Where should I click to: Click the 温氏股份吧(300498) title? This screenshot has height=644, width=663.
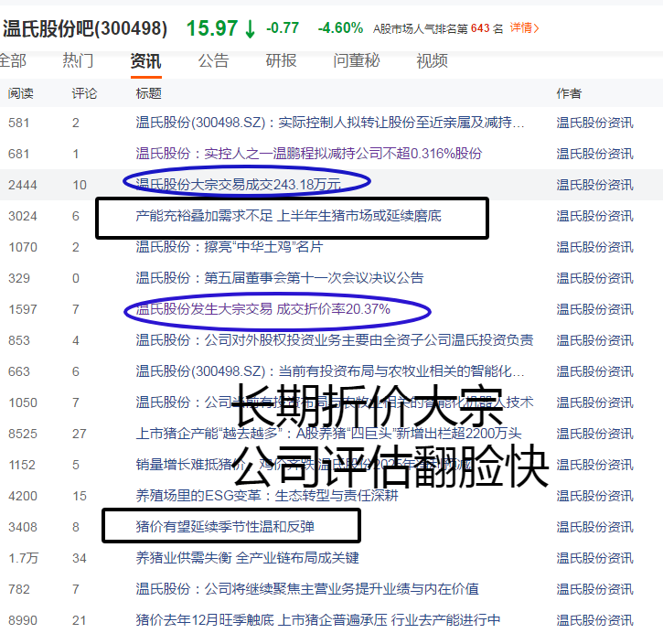(85, 28)
